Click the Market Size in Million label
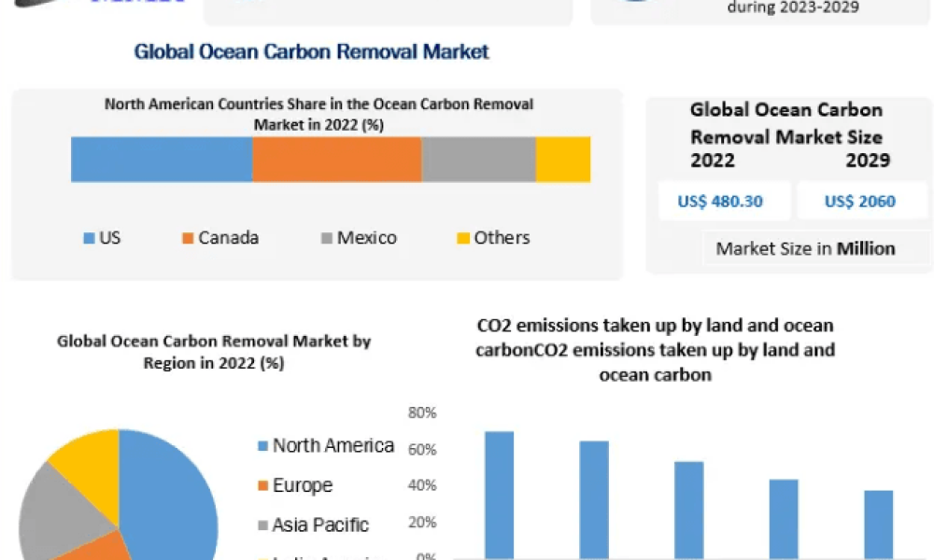Viewport: 934px width, 560px height. coord(805,248)
